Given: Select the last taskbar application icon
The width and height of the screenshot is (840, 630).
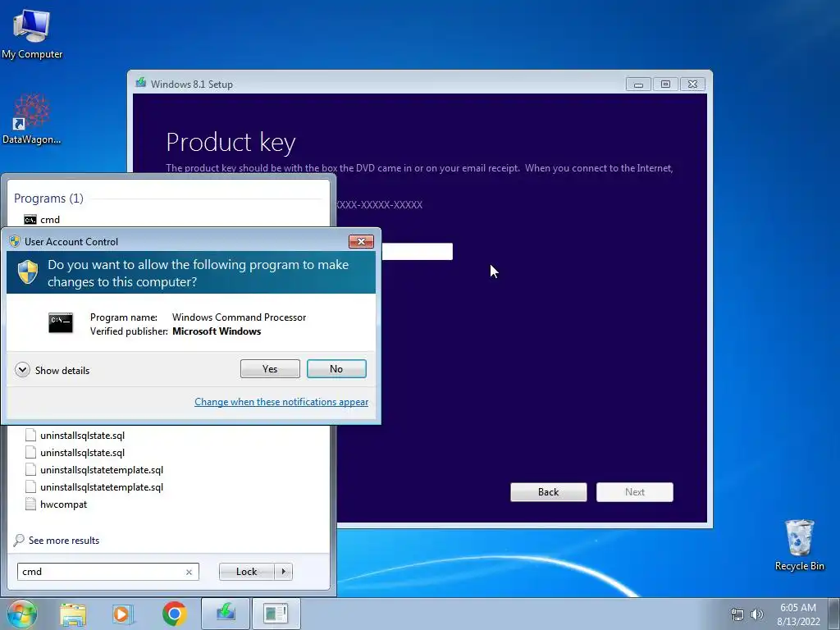Looking at the screenshot, I should tap(276, 614).
